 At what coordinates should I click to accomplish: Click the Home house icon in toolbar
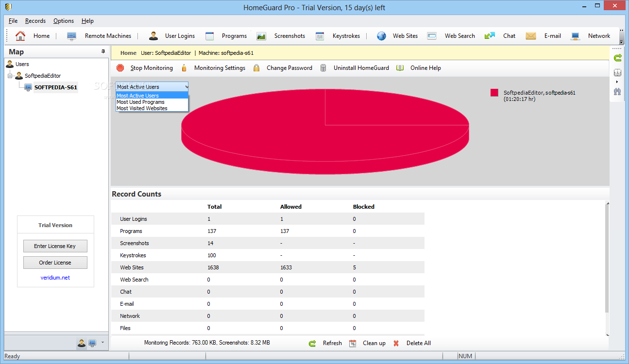(x=20, y=36)
